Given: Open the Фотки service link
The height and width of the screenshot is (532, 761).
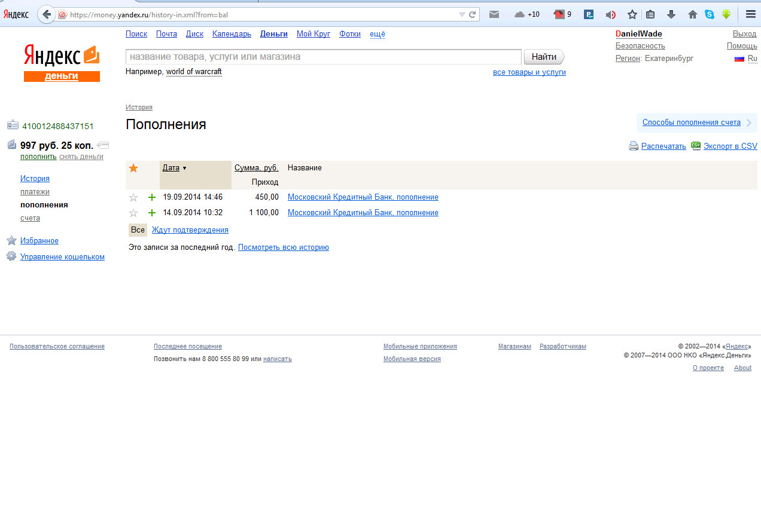Looking at the screenshot, I should [350, 34].
